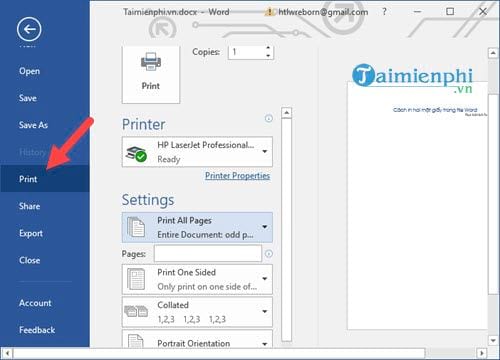Image resolution: width=500 pixels, height=360 pixels.
Task: Select Save in the backstage sidebar
Action: 28,98
